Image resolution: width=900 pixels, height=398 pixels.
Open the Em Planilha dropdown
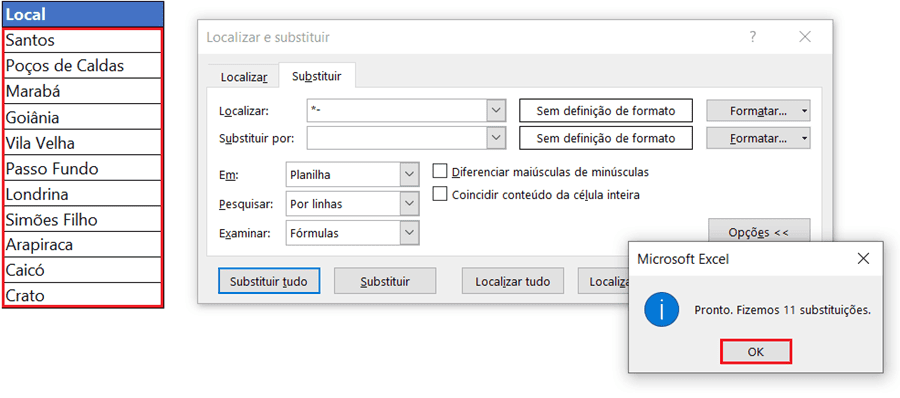click(x=409, y=175)
